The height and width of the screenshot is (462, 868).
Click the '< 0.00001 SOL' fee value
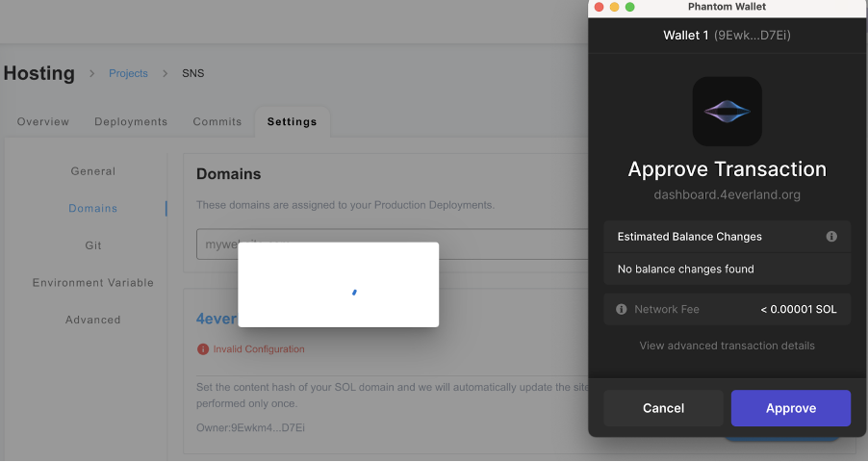799,309
